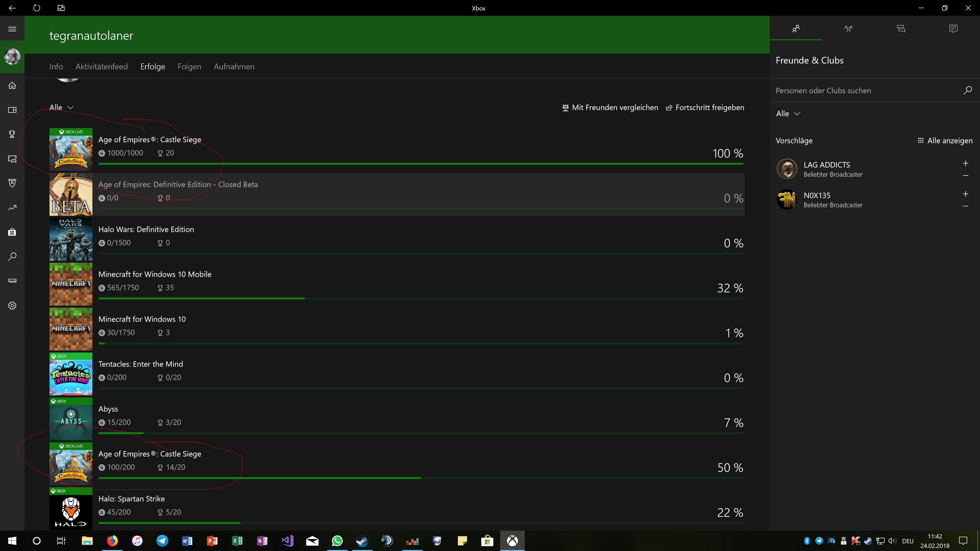980x551 pixels.
Task: Expand the Alle filter above the games list
Action: tap(61, 107)
